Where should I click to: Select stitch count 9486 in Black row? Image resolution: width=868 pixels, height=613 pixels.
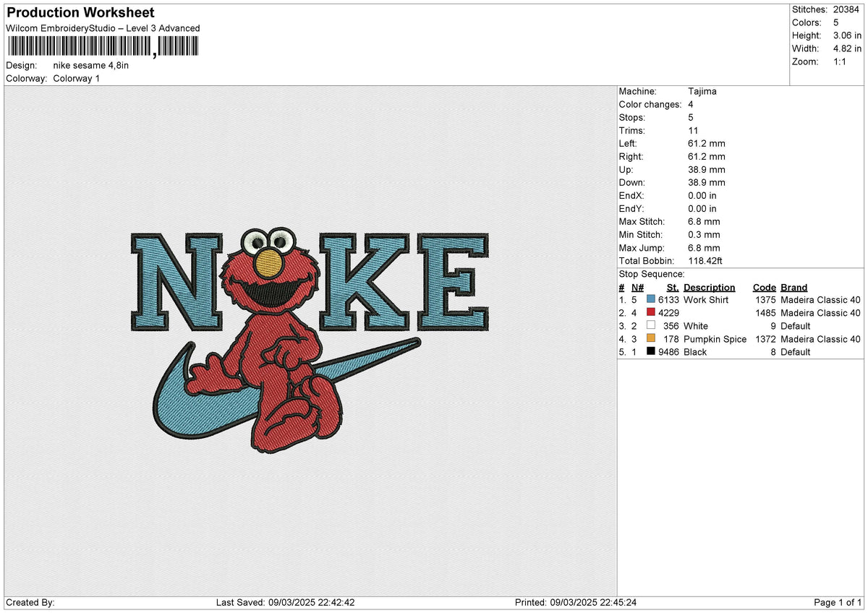(x=668, y=351)
